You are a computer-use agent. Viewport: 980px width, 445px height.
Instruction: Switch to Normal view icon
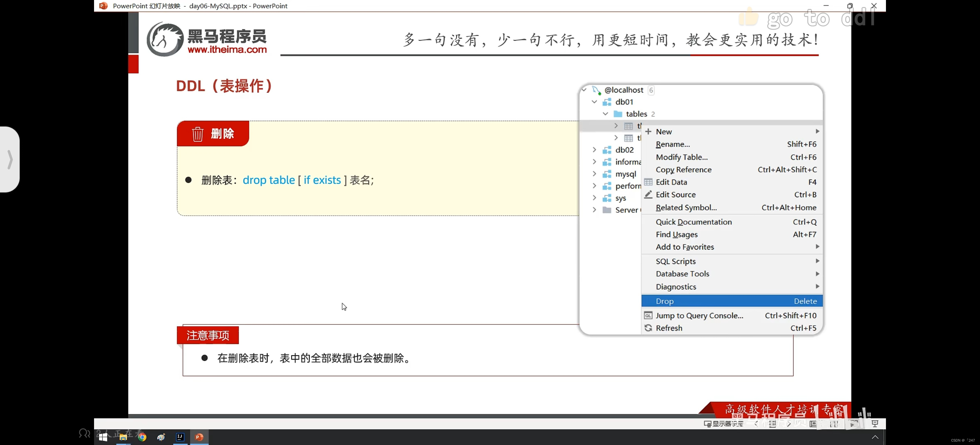coord(813,424)
